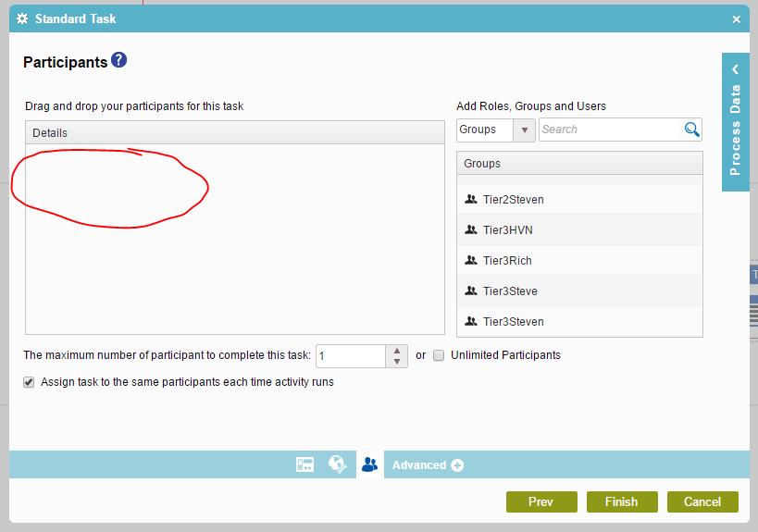Go back with the Prev button
The image size is (758, 532).
click(541, 501)
